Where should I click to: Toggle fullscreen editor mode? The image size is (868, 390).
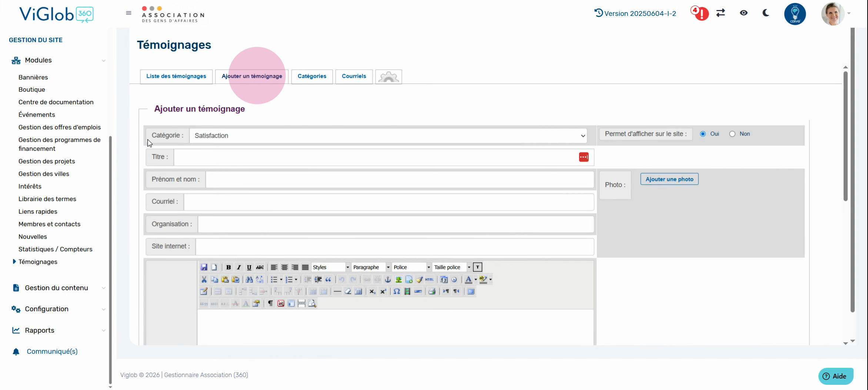click(471, 292)
